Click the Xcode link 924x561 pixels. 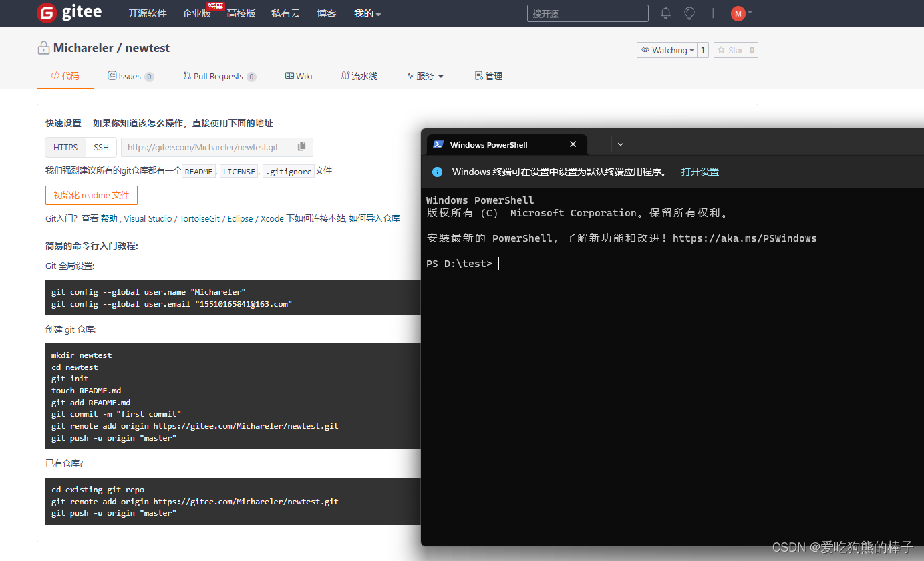click(272, 218)
